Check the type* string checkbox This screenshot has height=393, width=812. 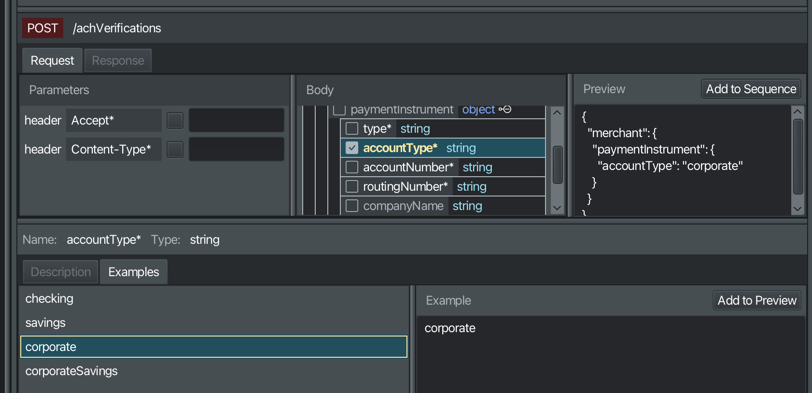(352, 128)
